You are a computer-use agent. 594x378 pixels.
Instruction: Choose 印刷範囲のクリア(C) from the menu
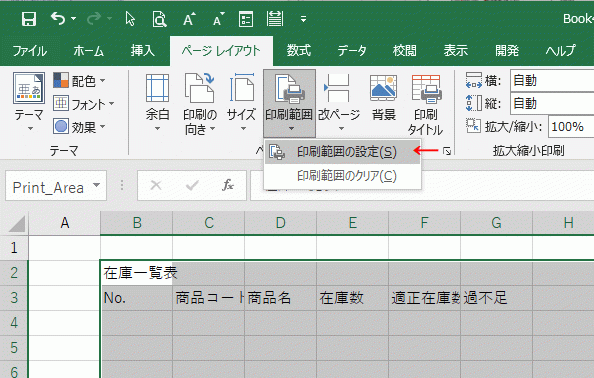click(342, 176)
